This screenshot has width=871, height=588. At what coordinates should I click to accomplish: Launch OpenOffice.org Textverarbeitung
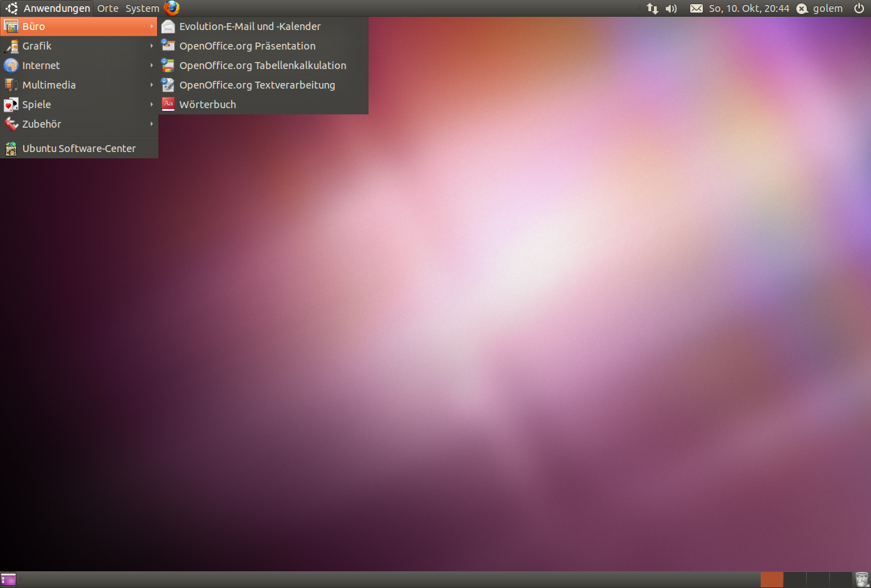coord(263,85)
